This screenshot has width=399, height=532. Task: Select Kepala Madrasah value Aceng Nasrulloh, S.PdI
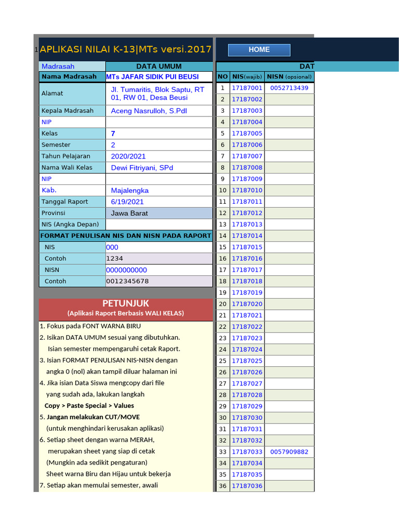159,111
